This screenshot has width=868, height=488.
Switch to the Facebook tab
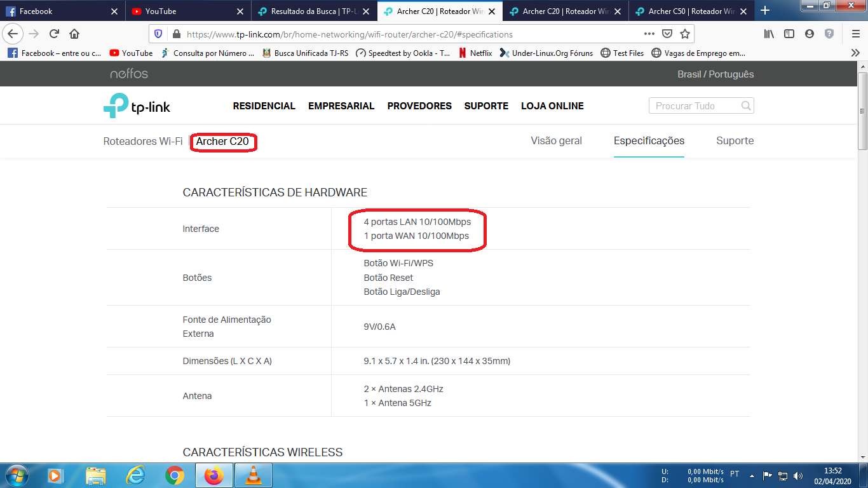[63, 11]
